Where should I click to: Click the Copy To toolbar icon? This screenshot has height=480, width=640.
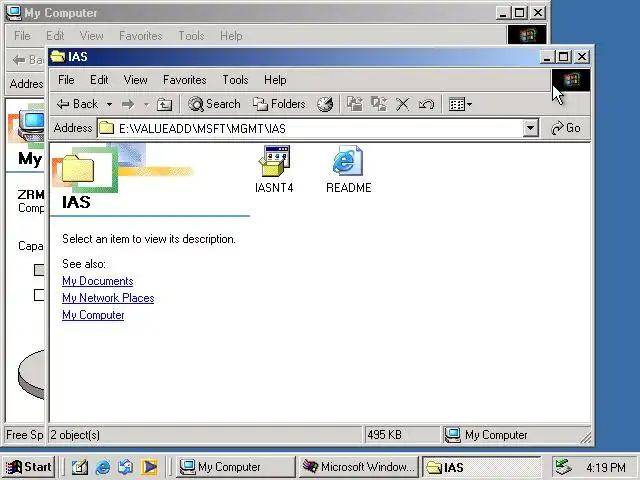(x=379, y=104)
